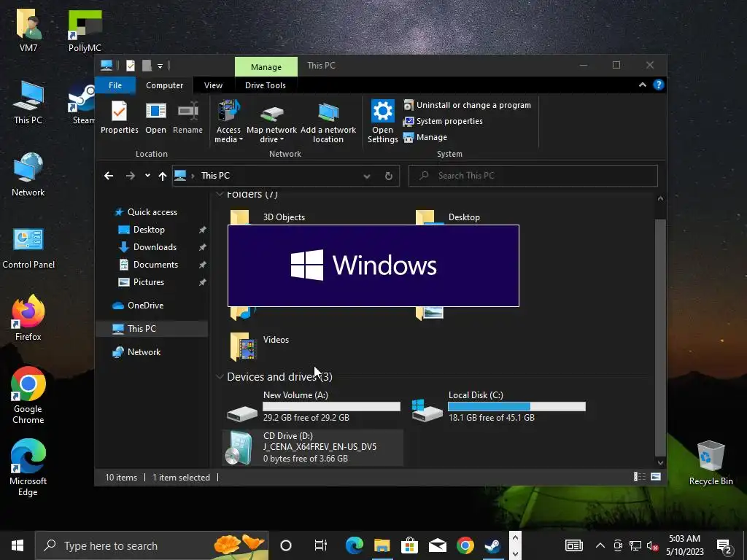This screenshot has width=747, height=560.
Task: Open the Recent locations dropdown arrow
Action: [x=147, y=176]
